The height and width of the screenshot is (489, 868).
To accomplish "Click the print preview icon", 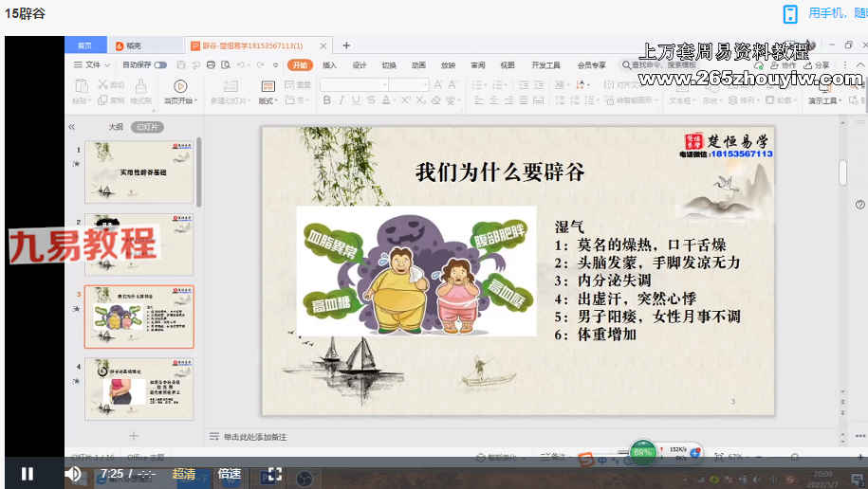I will 226,64.
